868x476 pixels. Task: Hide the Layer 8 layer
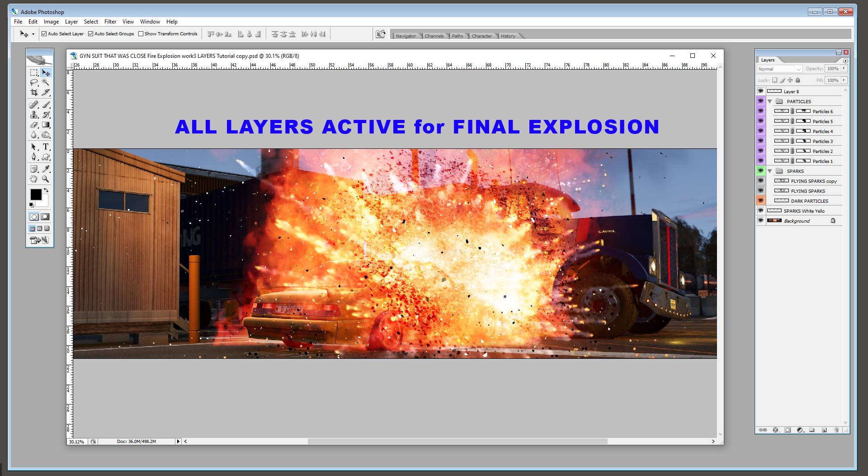pyautogui.click(x=760, y=91)
